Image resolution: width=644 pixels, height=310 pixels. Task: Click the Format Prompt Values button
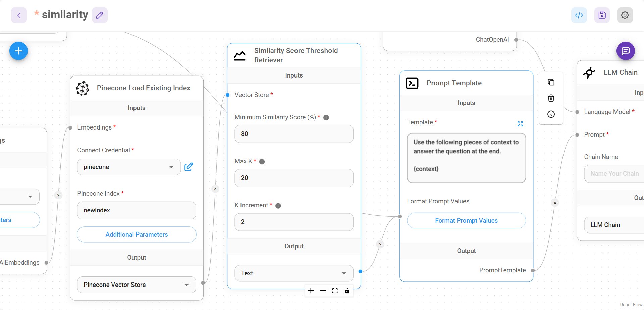(466, 221)
